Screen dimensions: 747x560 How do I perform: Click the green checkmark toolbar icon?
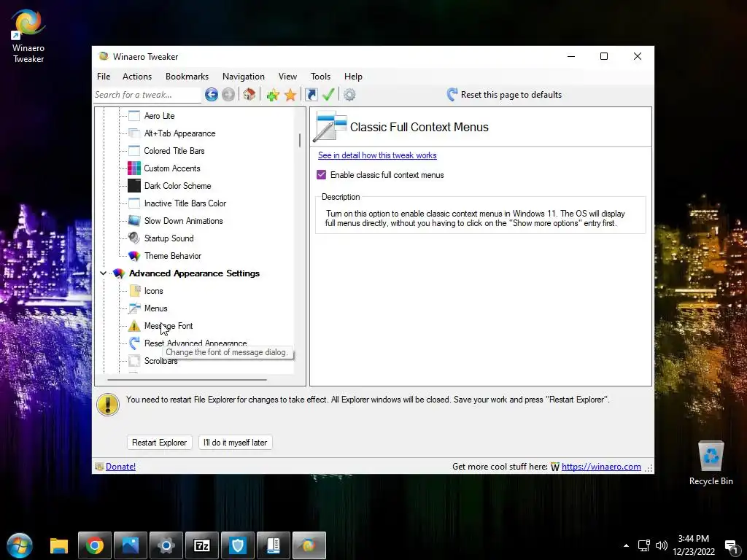tap(328, 94)
